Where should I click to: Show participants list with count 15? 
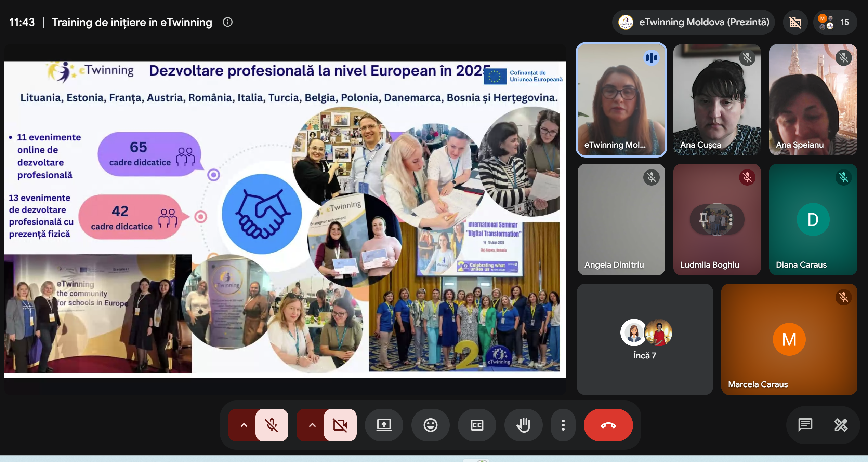coord(835,22)
